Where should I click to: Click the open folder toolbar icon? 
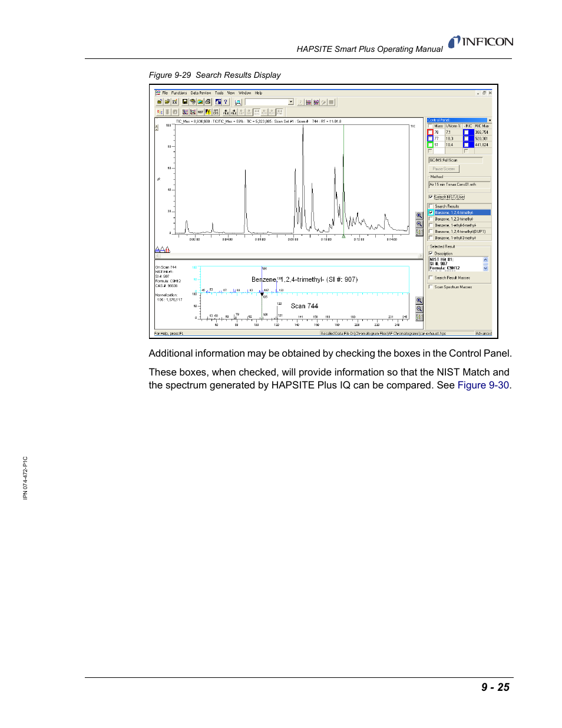(167, 101)
